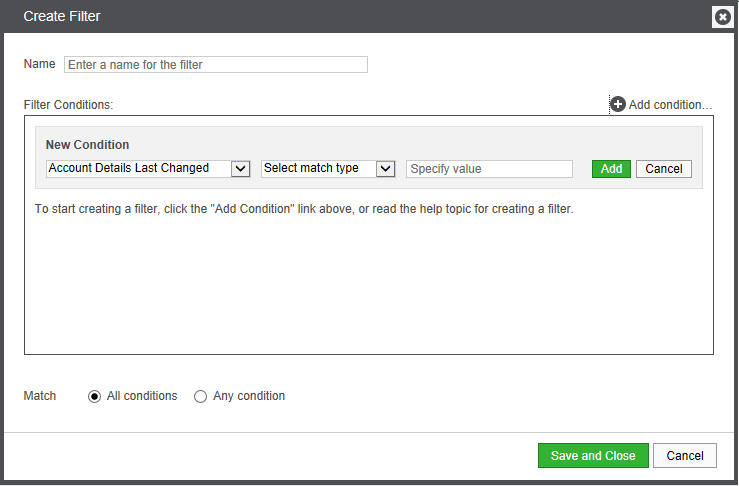The height and width of the screenshot is (486, 739).
Task: Open the Select match type dropdown
Action: (x=318, y=169)
